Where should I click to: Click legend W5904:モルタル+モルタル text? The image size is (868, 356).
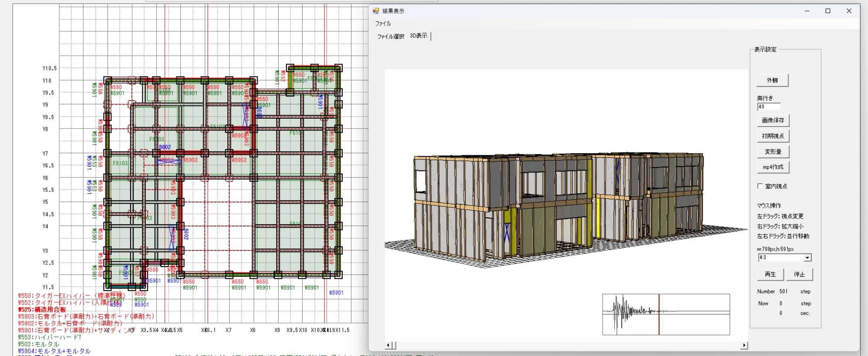(54, 351)
